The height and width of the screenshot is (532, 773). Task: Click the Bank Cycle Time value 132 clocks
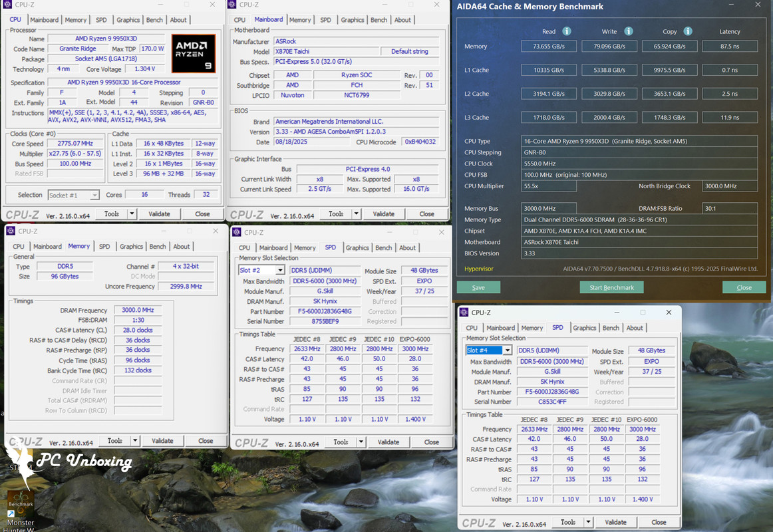click(138, 370)
